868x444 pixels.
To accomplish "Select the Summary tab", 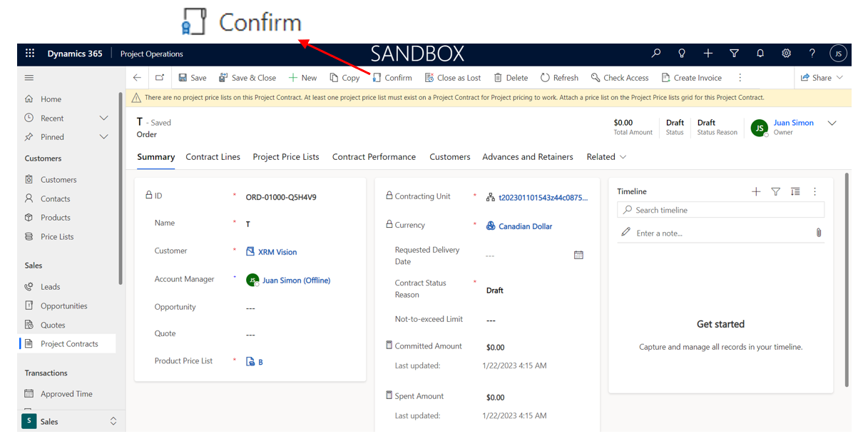I will 155,157.
